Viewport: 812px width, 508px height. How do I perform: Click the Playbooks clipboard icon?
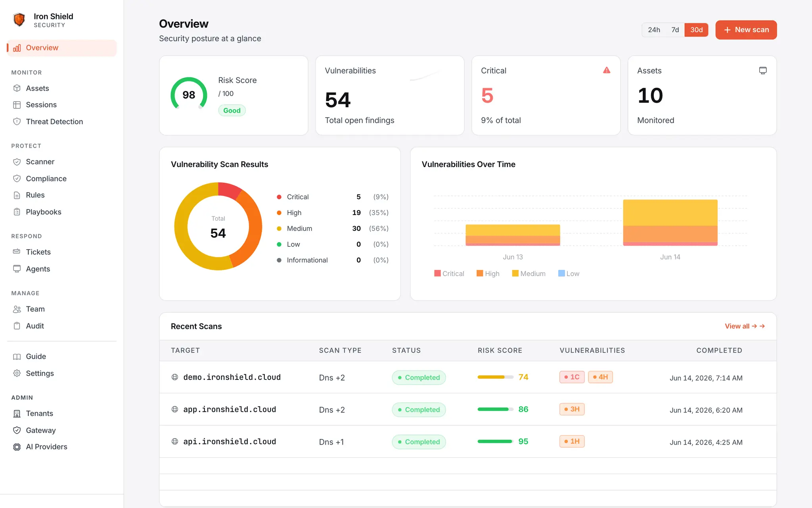pos(17,212)
